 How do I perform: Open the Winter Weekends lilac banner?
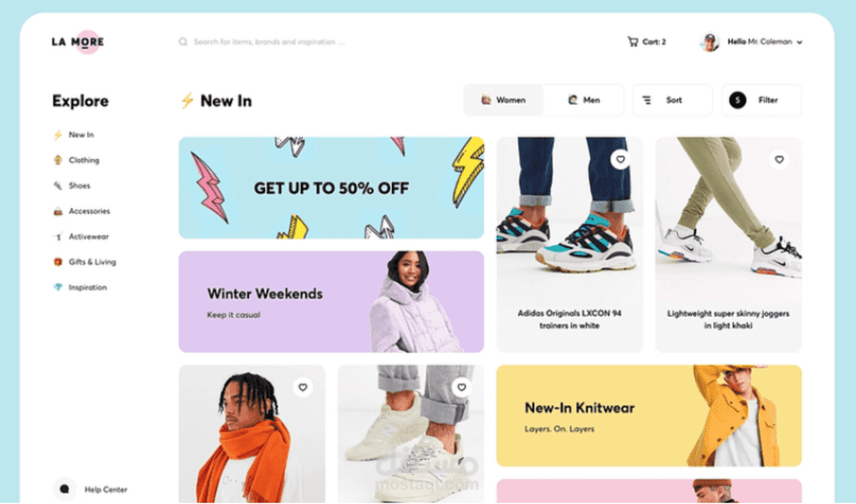click(x=331, y=302)
